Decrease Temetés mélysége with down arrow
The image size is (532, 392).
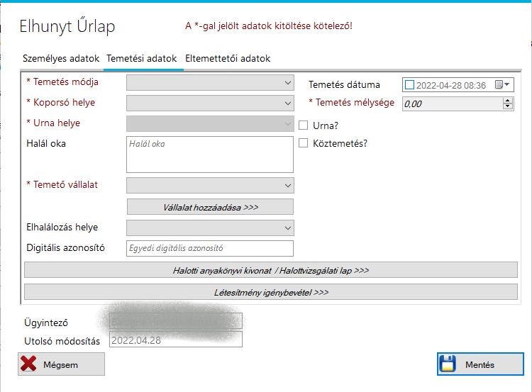507,107
